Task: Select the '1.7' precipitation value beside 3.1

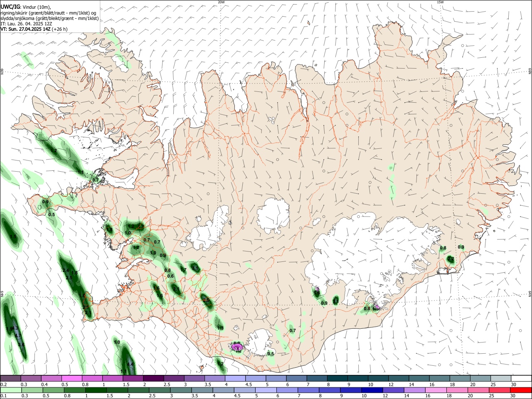Action: pos(183,270)
